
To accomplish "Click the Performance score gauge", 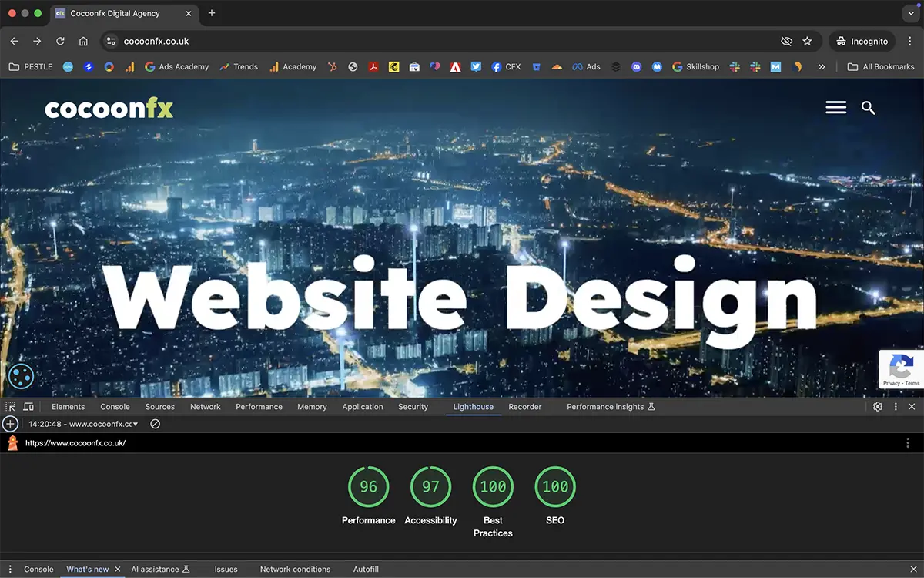I will (x=368, y=487).
